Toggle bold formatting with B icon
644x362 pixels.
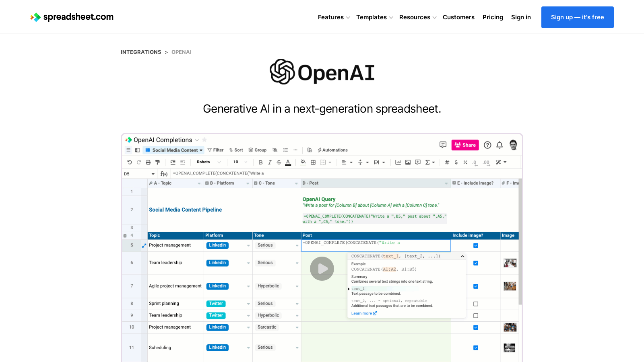(x=260, y=162)
